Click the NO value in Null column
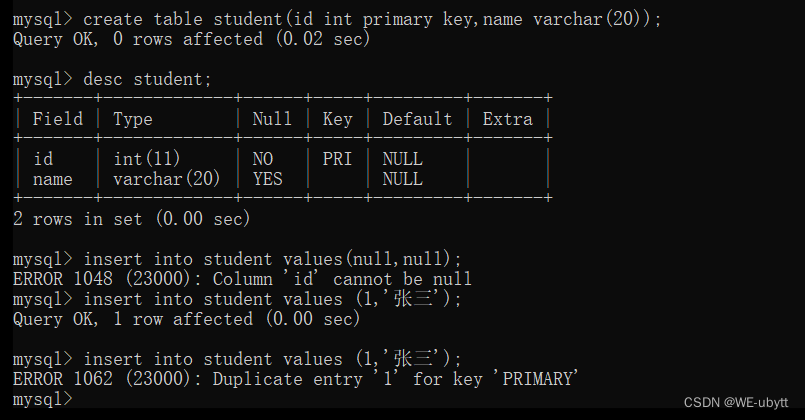Screen dimensions: 805x420 click(x=263, y=159)
